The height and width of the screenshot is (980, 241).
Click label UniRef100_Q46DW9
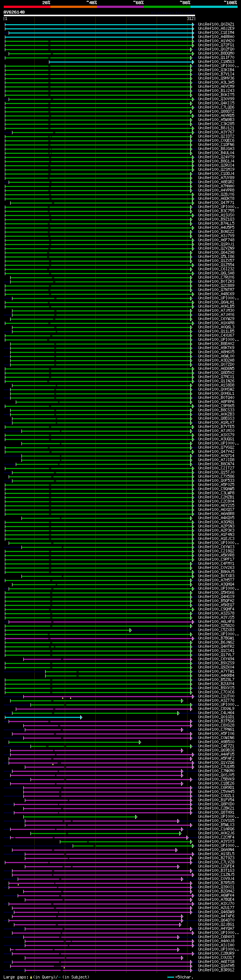pyautogui.click(x=216, y=912)
